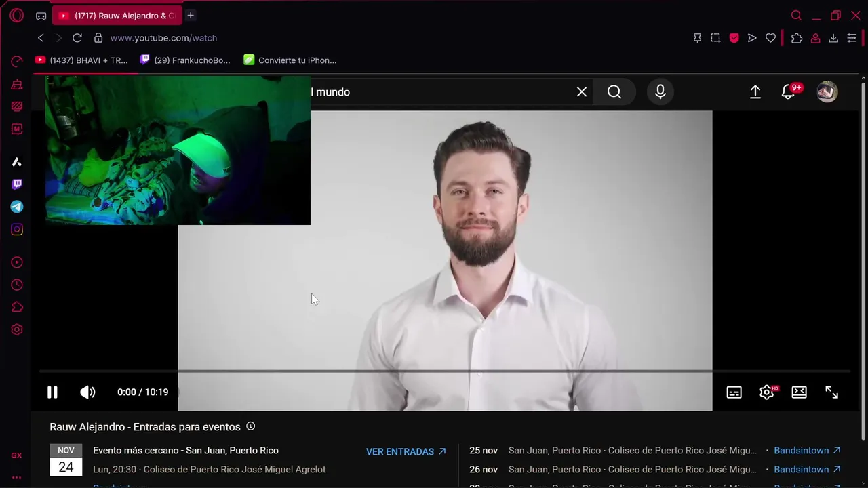Viewport: 868px width, 488px height.
Task: Add page to bookmarks with heart icon
Action: coord(770,38)
